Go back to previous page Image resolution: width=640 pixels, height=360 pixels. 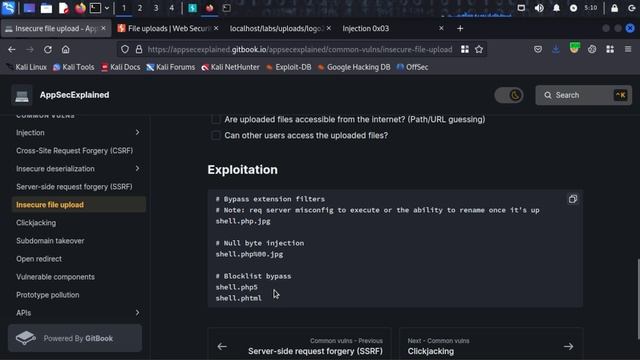[x=11, y=49]
